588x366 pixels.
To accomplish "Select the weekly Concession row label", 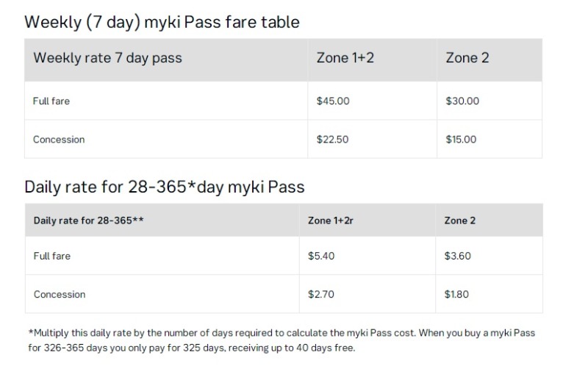I will click(59, 139).
